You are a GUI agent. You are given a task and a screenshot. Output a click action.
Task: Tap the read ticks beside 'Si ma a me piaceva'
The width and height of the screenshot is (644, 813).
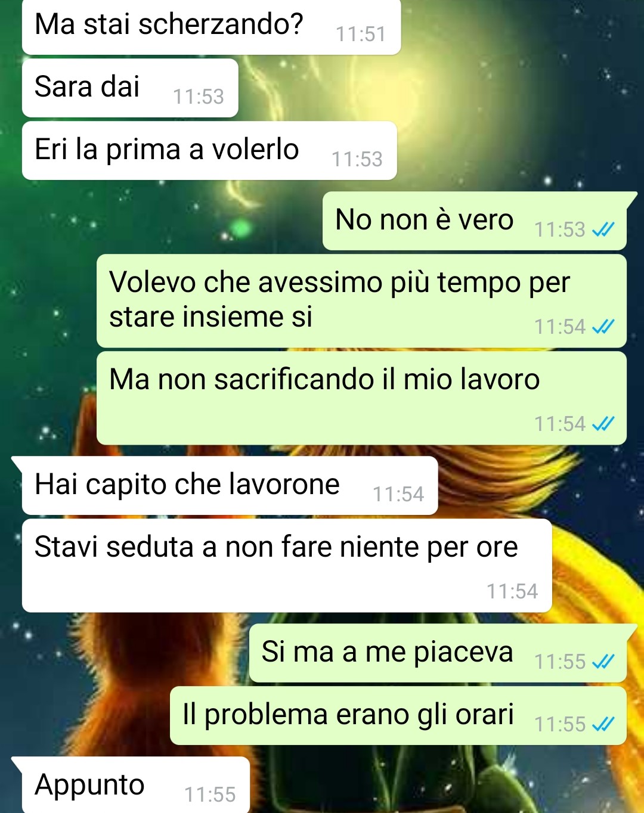603,662
